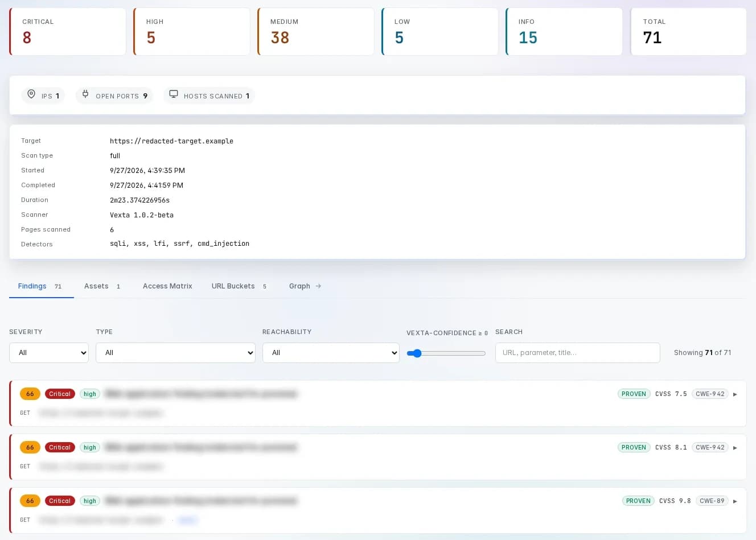Viewport: 756px width, 540px height.
Task: Click the PROVEN badge in the CVSS 9.8 row
Action: pyautogui.click(x=638, y=501)
